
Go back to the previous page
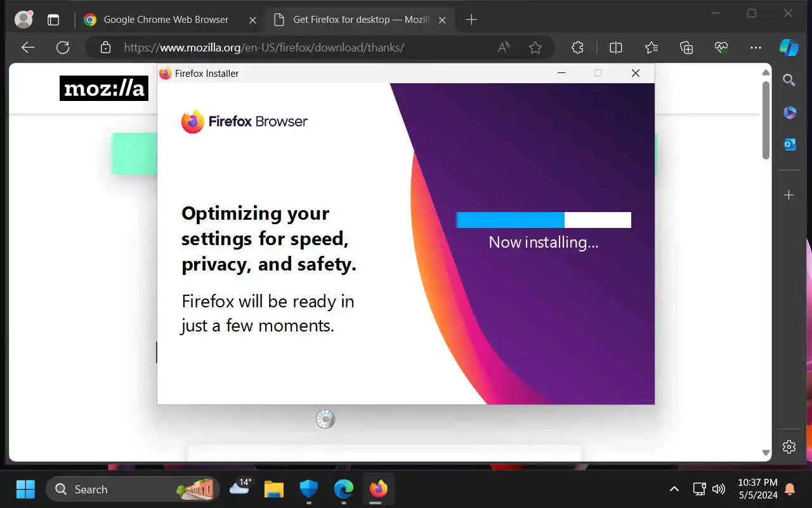pyautogui.click(x=27, y=48)
